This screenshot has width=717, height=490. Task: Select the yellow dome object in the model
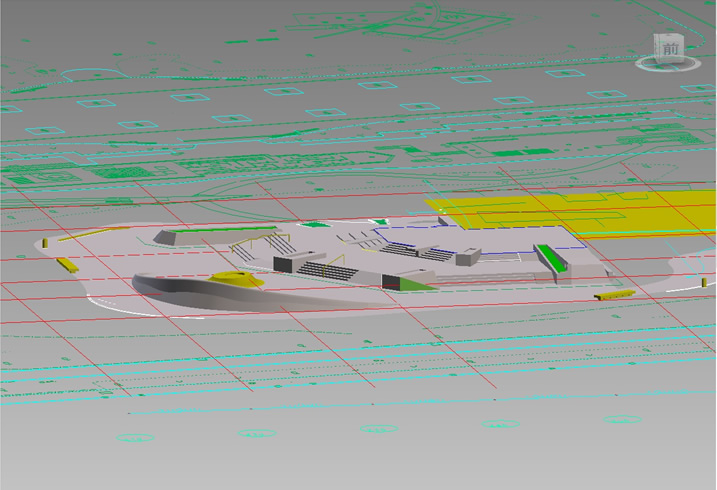pos(235,277)
